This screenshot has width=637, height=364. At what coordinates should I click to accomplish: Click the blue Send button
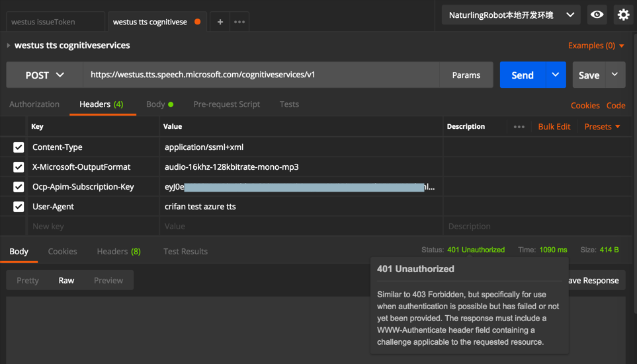[522, 75]
